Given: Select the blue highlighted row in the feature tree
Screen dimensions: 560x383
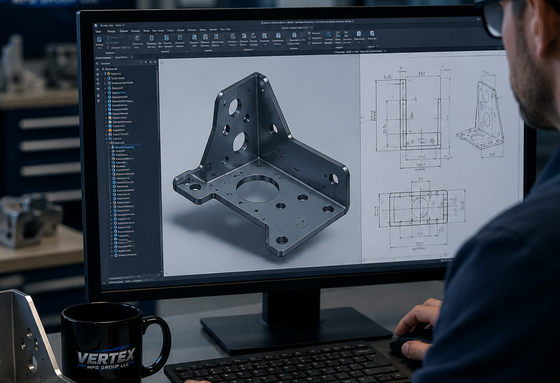Looking at the screenshot, I should (x=125, y=147).
